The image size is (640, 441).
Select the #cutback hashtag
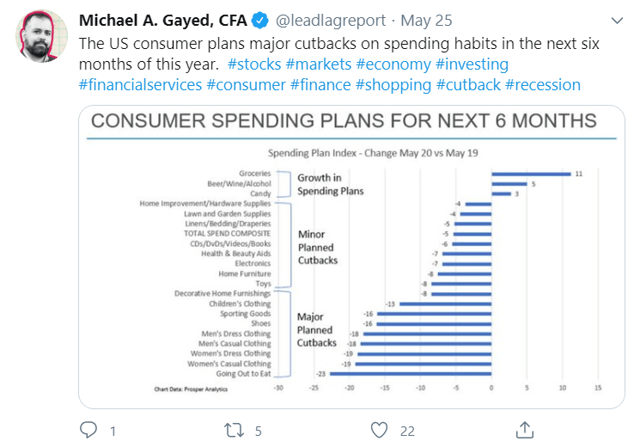[468, 85]
